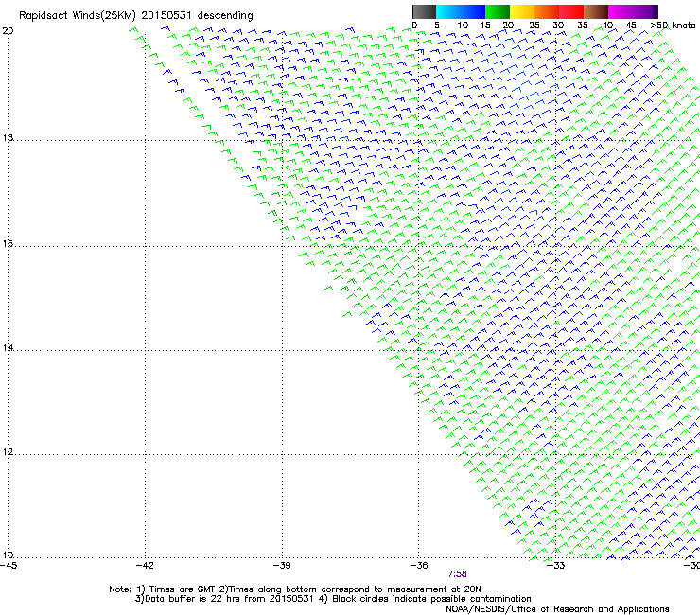The height and width of the screenshot is (615, 700).
Task: Click the latitude label 12
Action: 8,452
